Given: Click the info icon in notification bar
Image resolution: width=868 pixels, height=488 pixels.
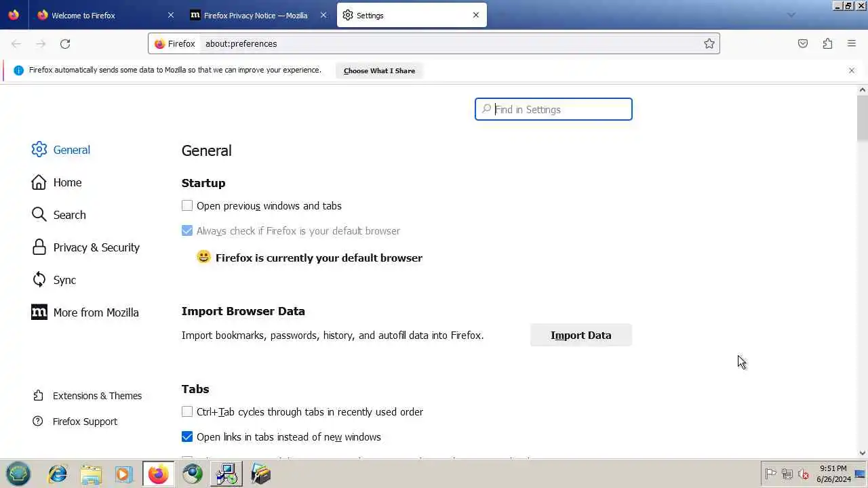Looking at the screenshot, I should click(x=18, y=70).
